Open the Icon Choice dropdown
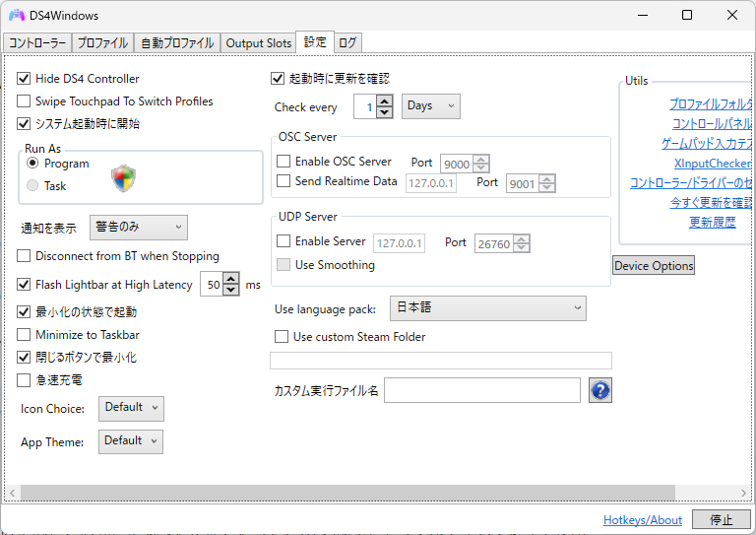Screen dimensions: 756x535 pyautogui.click(x=131, y=409)
